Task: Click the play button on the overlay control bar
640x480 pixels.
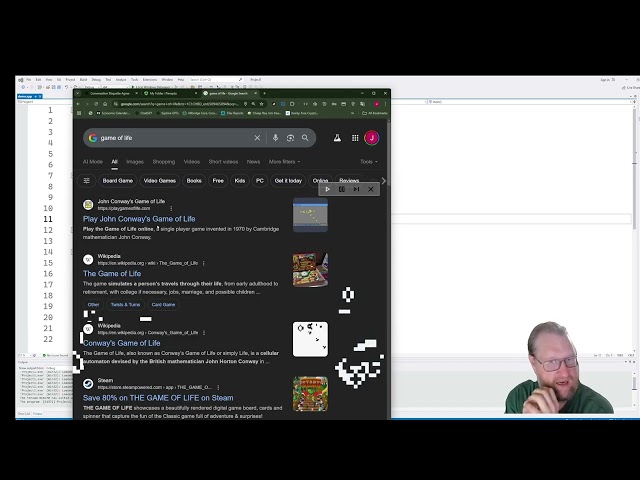Action: point(327,189)
